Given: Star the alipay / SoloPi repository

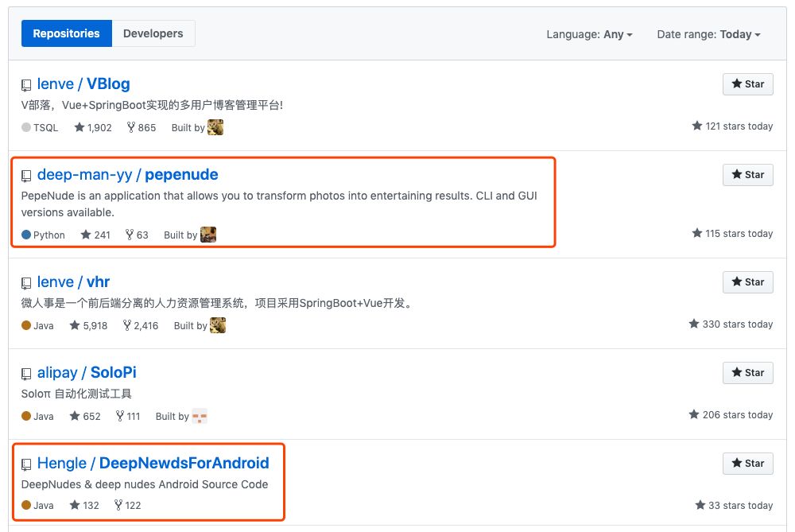Looking at the screenshot, I should coord(748,373).
